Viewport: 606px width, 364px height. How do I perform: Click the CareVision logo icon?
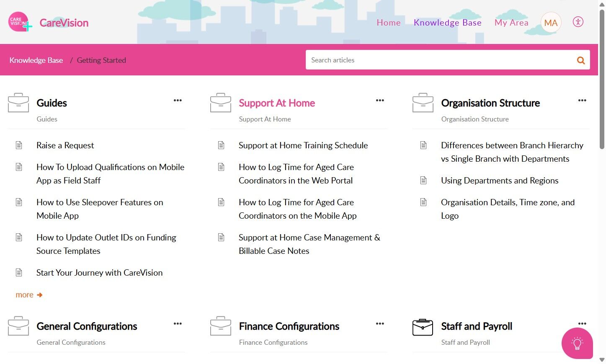click(x=20, y=22)
